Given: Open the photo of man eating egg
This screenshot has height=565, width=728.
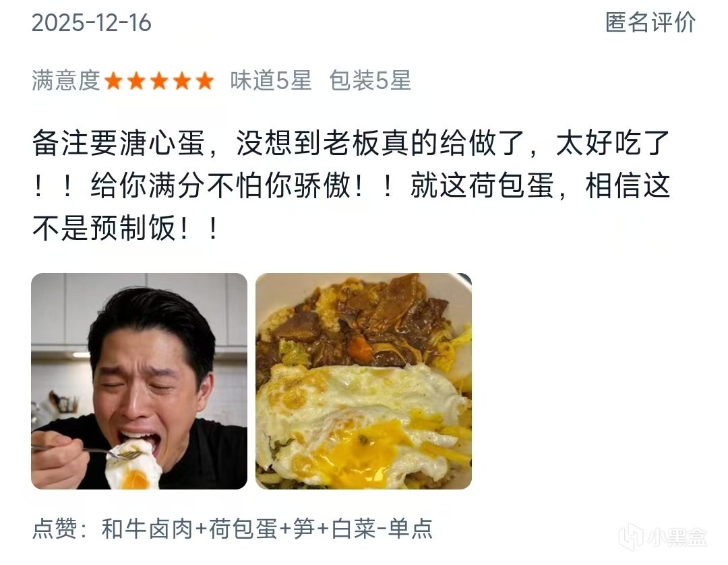Looking at the screenshot, I should pyautogui.click(x=140, y=381).
